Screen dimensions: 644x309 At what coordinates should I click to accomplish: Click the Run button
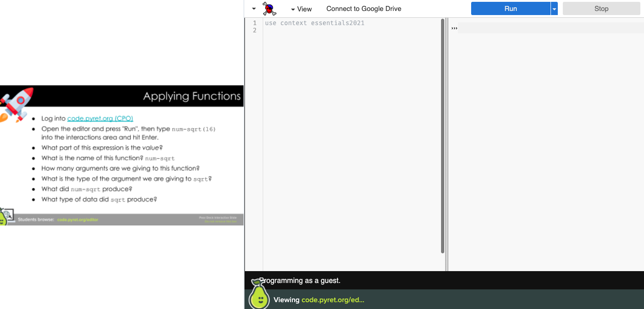point(510,8)
